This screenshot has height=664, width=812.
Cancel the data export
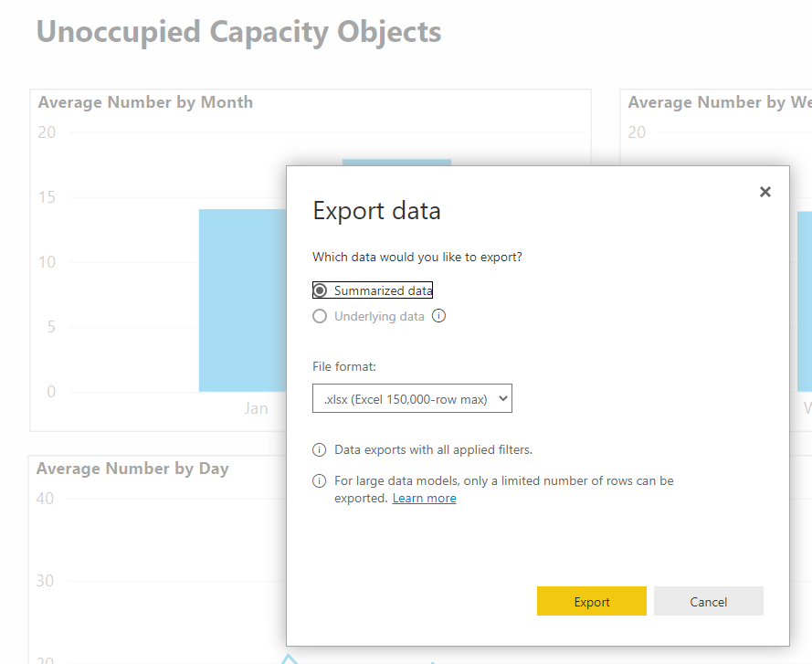pyautogui.click(x=708, y=602)
